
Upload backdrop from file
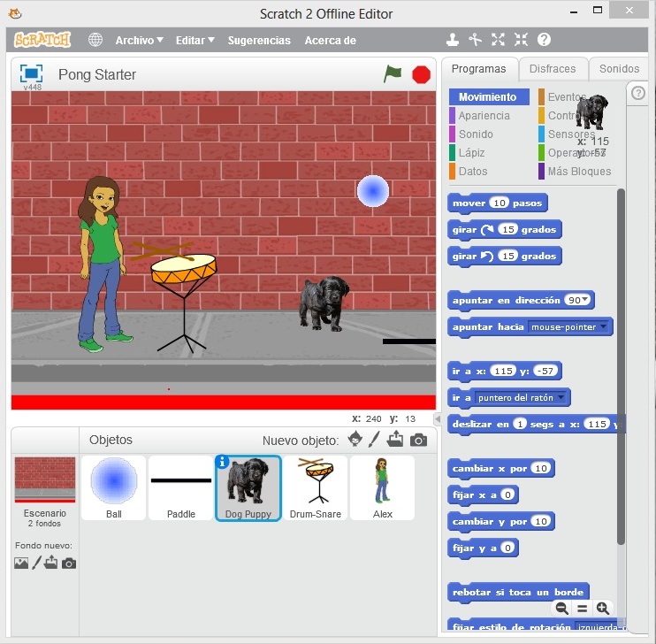[51, 563]
